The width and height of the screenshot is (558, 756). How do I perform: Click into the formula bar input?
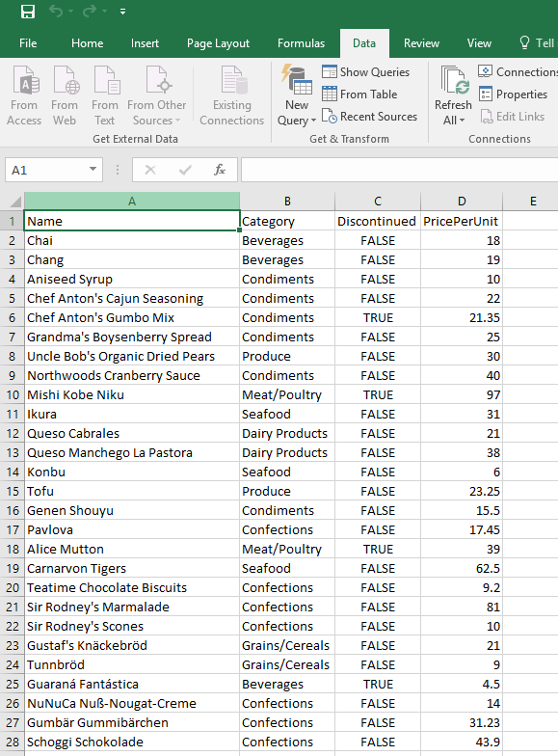[x=399, y=170]
